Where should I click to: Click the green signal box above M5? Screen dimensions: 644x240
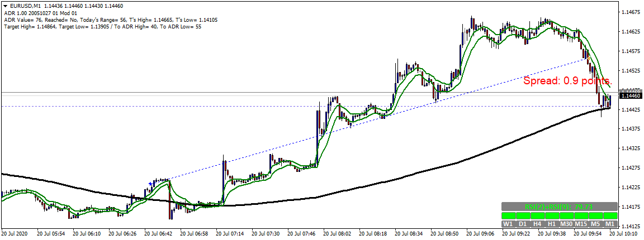click(x=596, y=216)
